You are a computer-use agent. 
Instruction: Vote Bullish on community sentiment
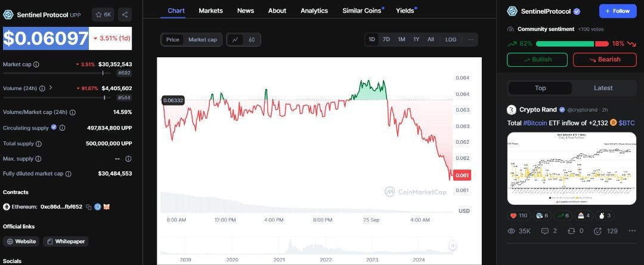point(537,60)
